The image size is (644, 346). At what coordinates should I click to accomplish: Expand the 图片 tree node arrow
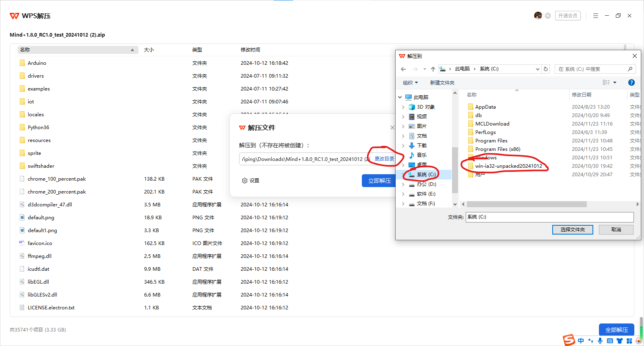403,126
